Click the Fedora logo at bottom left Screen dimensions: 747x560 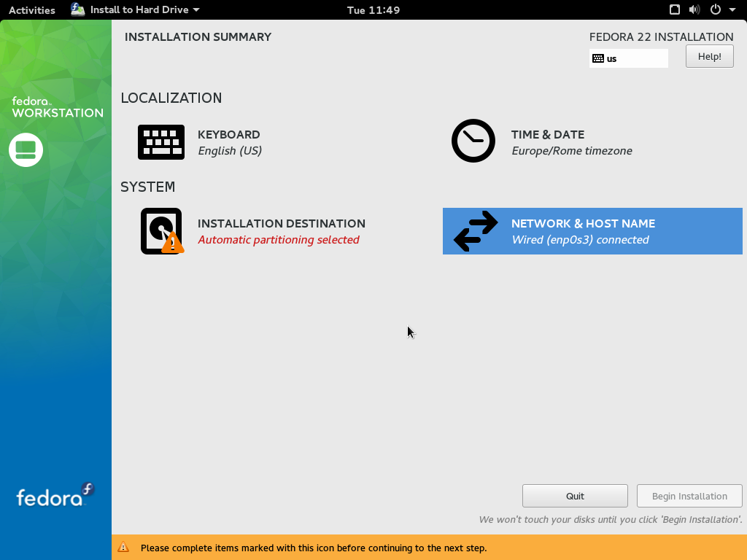(x=55, y=496)
